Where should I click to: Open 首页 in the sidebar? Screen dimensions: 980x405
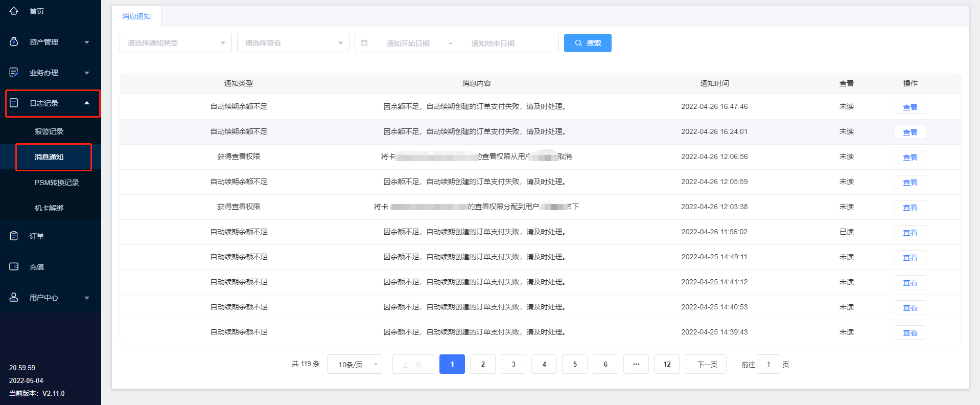pyautogui.click(x=37, y=11)
